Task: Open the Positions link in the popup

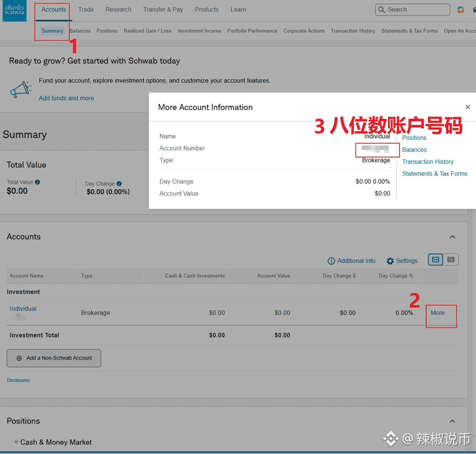Action: click(x=414, y=138)
